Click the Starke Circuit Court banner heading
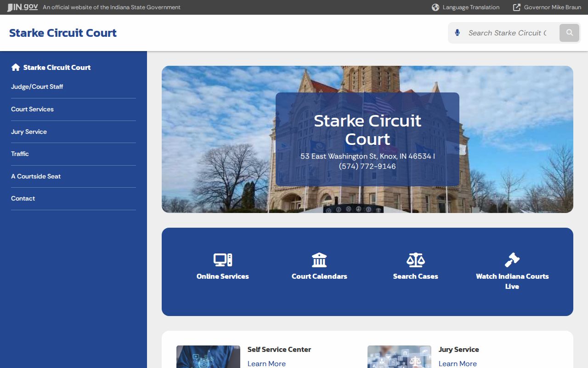The width and height of the screenshot is (588, 368). click(x=367, y=130)
